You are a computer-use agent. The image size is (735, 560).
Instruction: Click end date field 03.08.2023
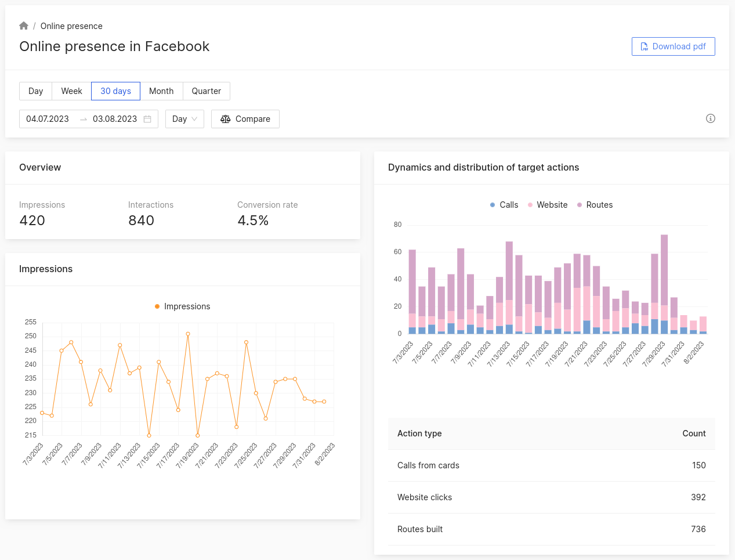(x=115, y=119)
